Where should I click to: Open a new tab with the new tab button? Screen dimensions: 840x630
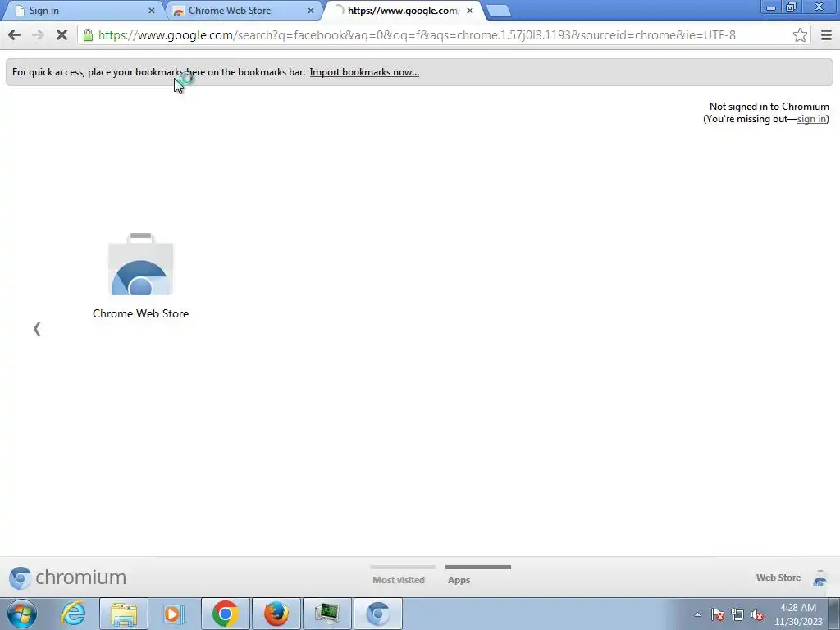[x=499, y=11]
